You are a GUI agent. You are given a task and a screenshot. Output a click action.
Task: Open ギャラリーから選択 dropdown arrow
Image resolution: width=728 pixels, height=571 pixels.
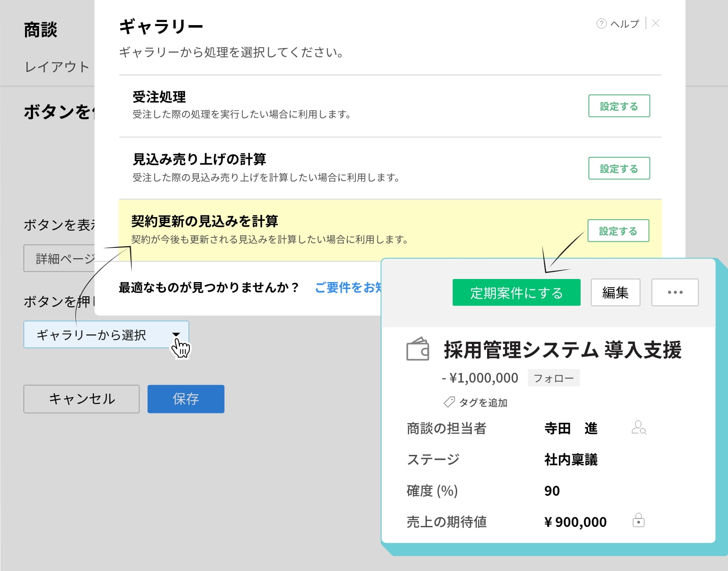coord(176,334)
